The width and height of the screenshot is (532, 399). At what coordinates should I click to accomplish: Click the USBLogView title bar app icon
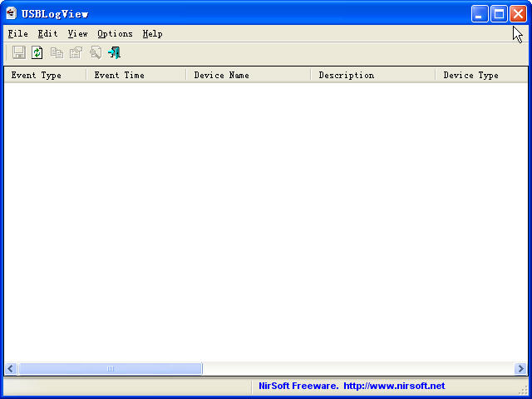click(12, 13)
